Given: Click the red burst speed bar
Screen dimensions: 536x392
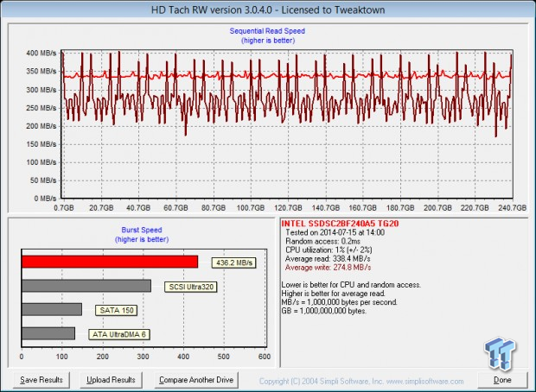Looking at the screenshot, I should pos(110,262).
